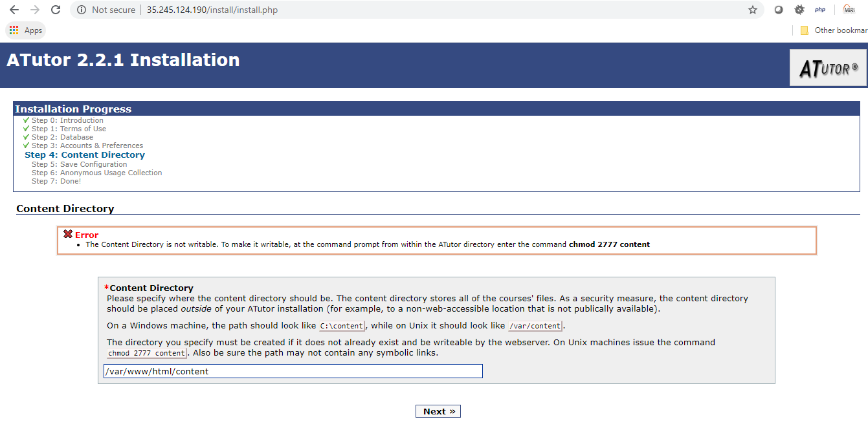The image size is (868, 428).
Task: Click Step 0: Introduction in progress list
Action: click(x=67, y=120)
